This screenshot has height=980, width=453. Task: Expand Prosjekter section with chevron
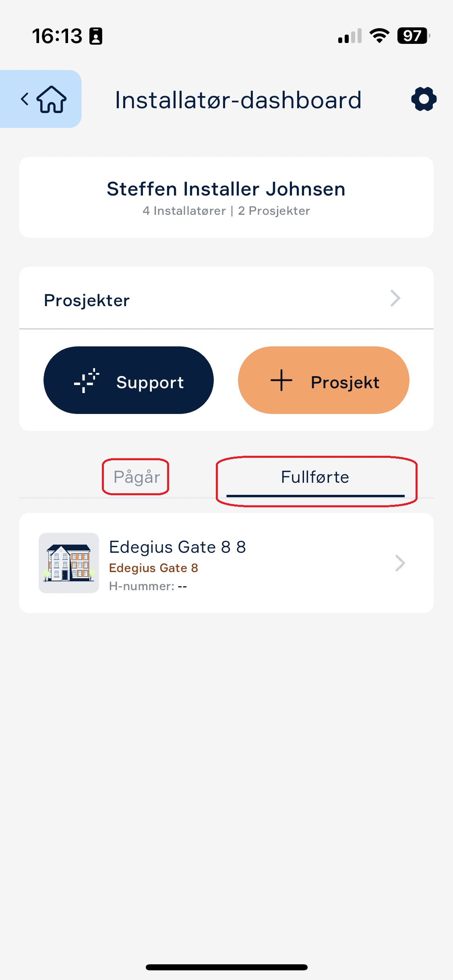coord(395,299)
